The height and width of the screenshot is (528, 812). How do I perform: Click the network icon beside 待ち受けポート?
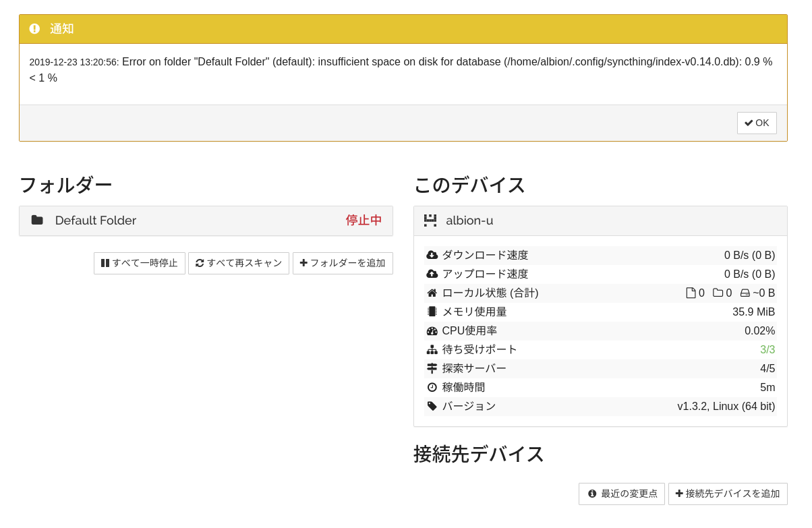[x=432, y=349]
